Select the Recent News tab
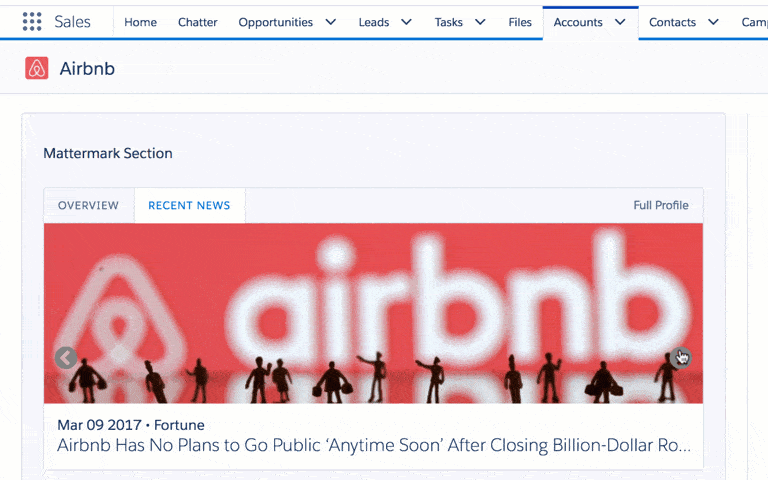Viewport: 768px width, 480px height. 189,205
